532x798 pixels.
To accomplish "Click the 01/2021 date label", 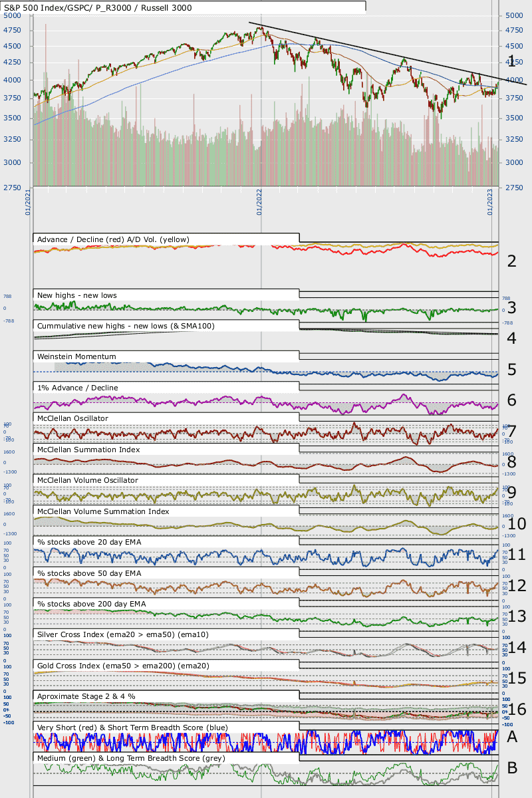I will [x=29, y=201].
